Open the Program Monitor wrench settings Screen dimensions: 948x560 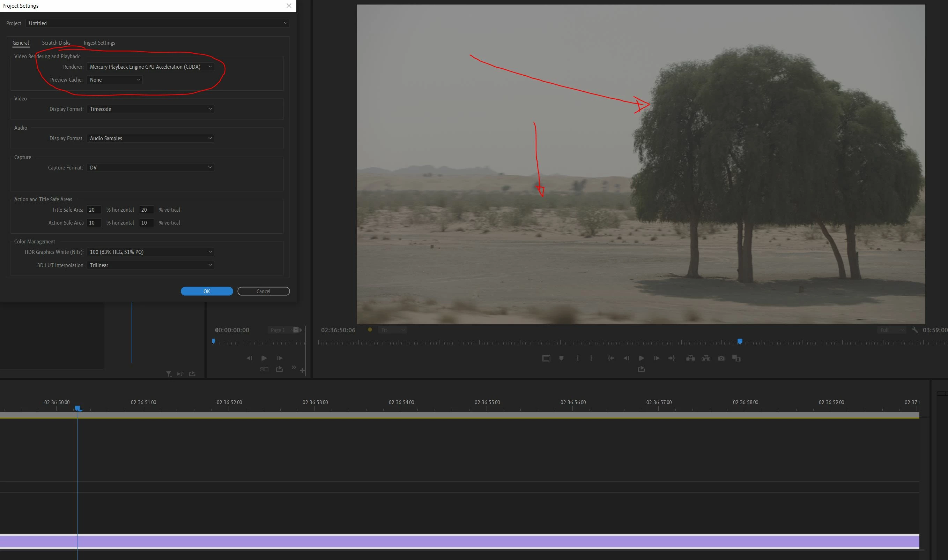(x=914, y=330)
